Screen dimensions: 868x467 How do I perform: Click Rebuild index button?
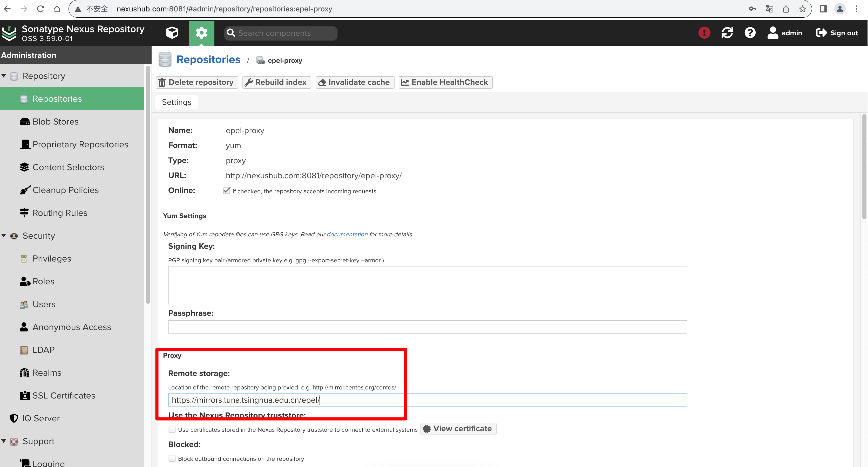(277, 83)
